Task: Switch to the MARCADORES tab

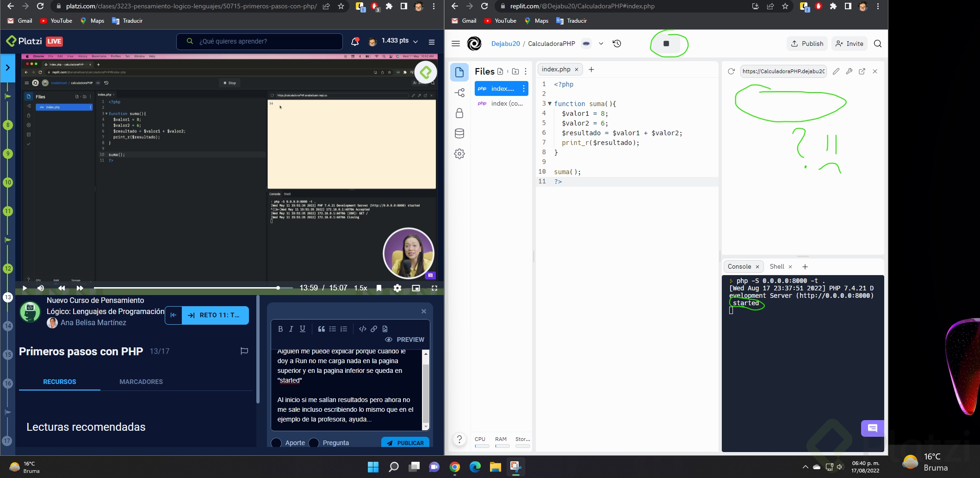Action: (141, 382)
